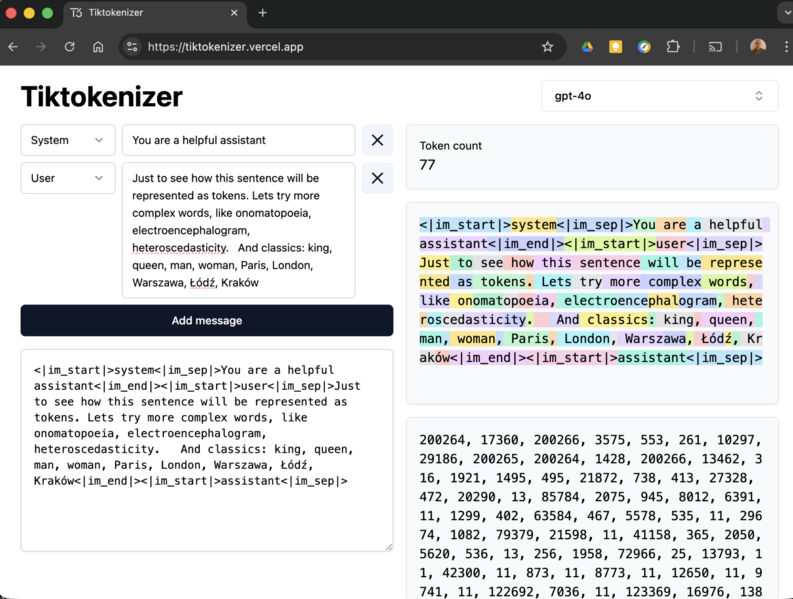
Task: Open the Chrome profile avatar
Action: [x=758, y=47]
